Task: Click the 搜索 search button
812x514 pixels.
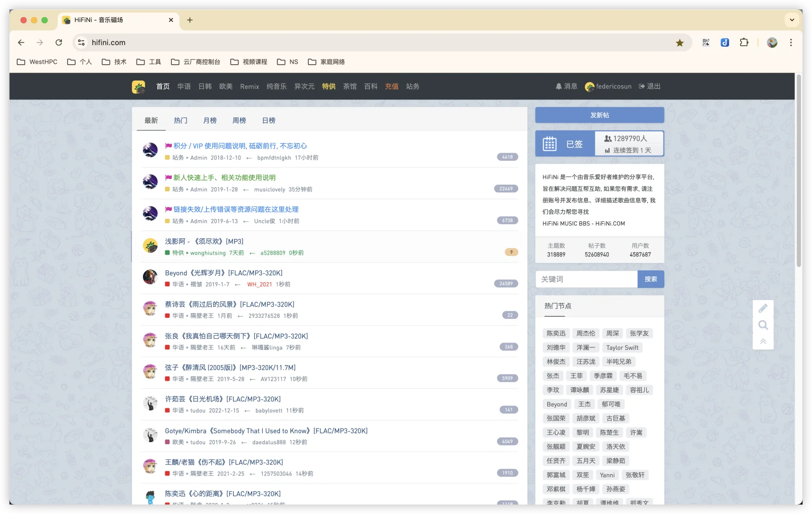Action: coord(651,279)
